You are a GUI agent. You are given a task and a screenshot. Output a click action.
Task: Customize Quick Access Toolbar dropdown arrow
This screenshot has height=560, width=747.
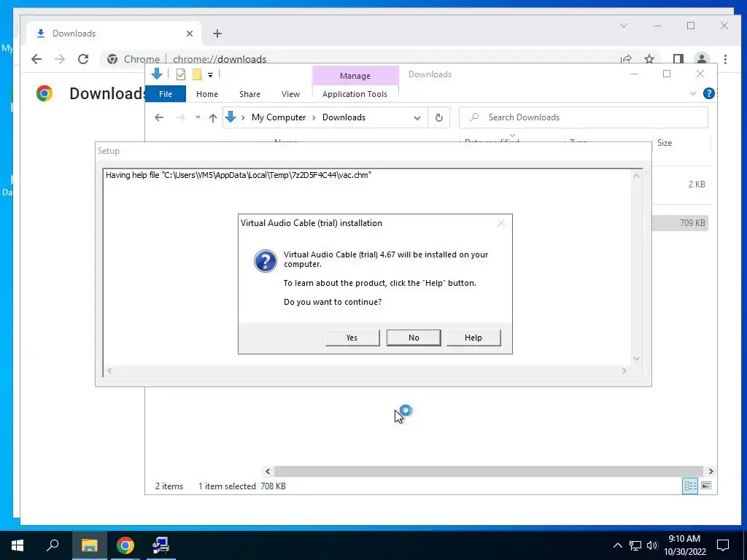point(210,74)
